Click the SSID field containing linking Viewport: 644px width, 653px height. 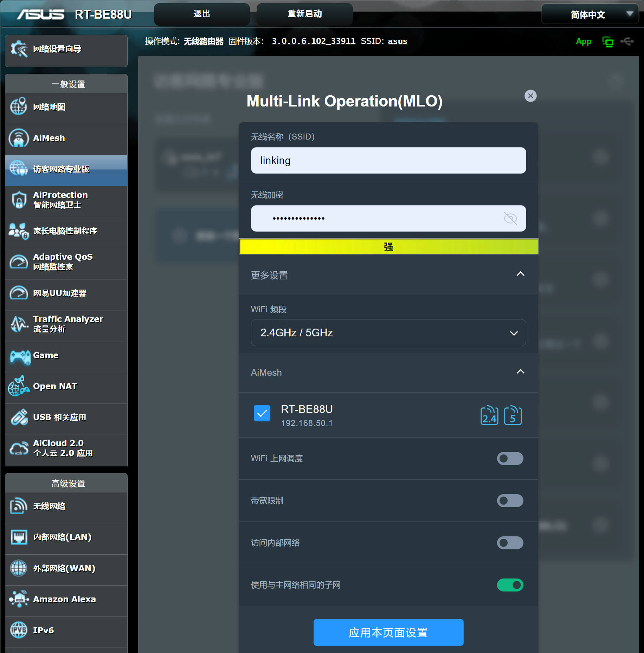point(388,161)
